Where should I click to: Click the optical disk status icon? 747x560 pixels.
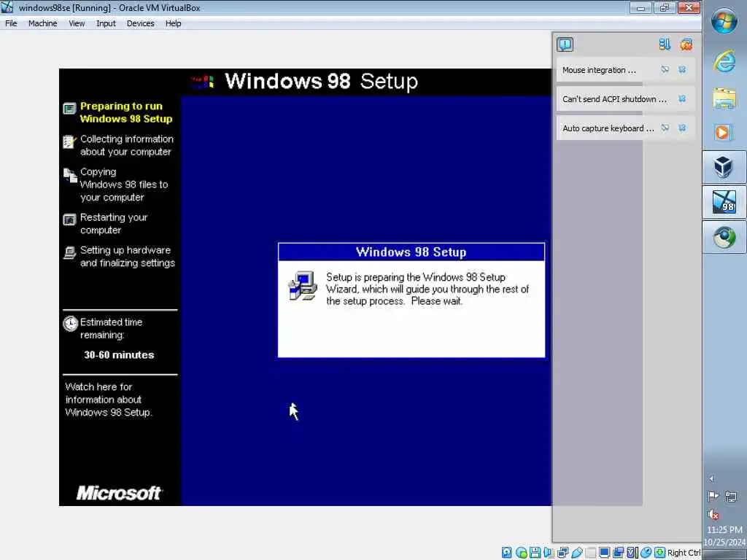pos(521,553)
